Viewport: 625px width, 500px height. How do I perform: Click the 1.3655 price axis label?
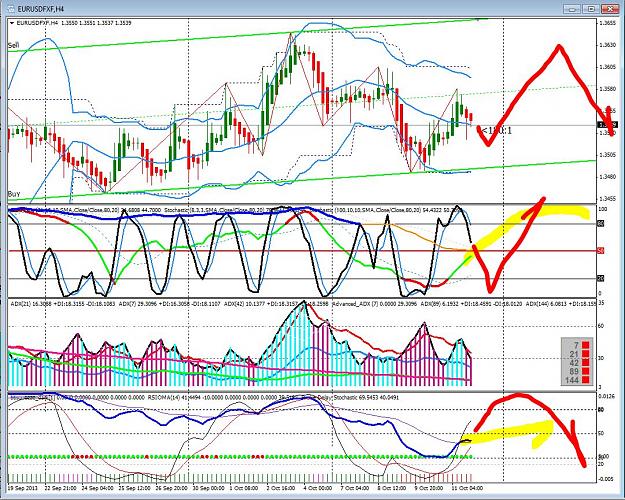point(607,23)
